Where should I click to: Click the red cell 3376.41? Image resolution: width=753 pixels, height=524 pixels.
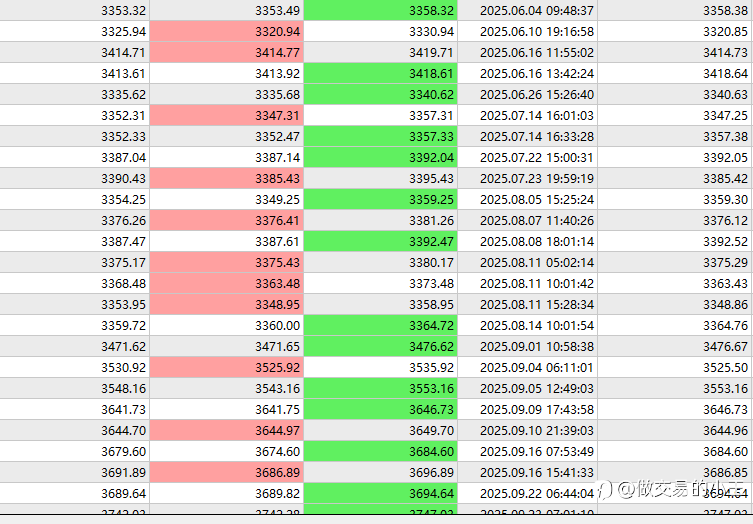click(226, 220)
